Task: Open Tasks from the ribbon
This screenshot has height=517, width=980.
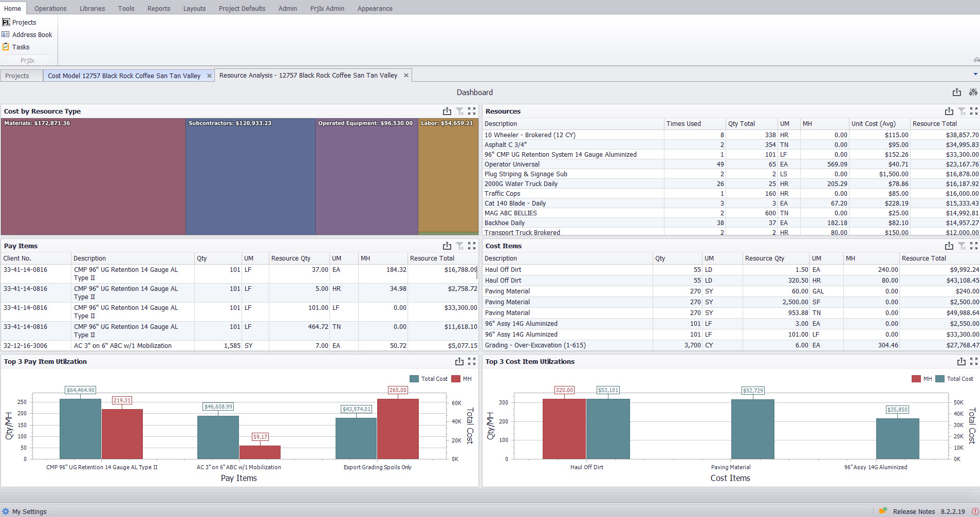Action: click(x=16, y=47)
